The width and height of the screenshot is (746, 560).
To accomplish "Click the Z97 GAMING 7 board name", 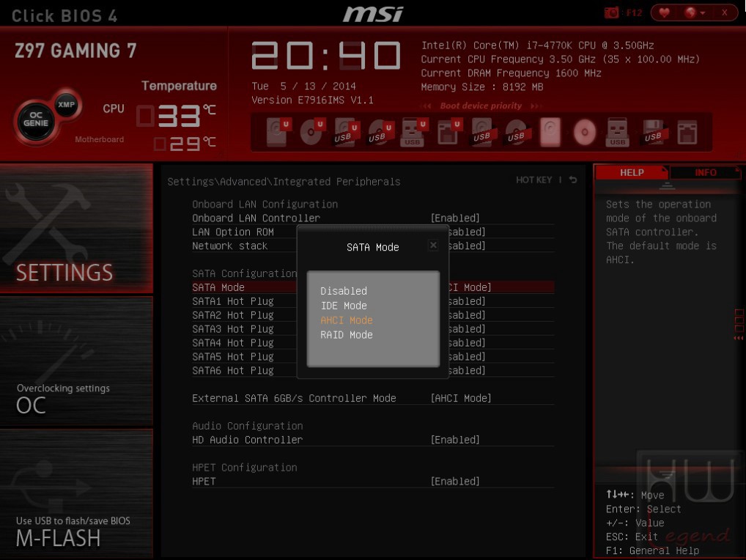I will 75,51.
